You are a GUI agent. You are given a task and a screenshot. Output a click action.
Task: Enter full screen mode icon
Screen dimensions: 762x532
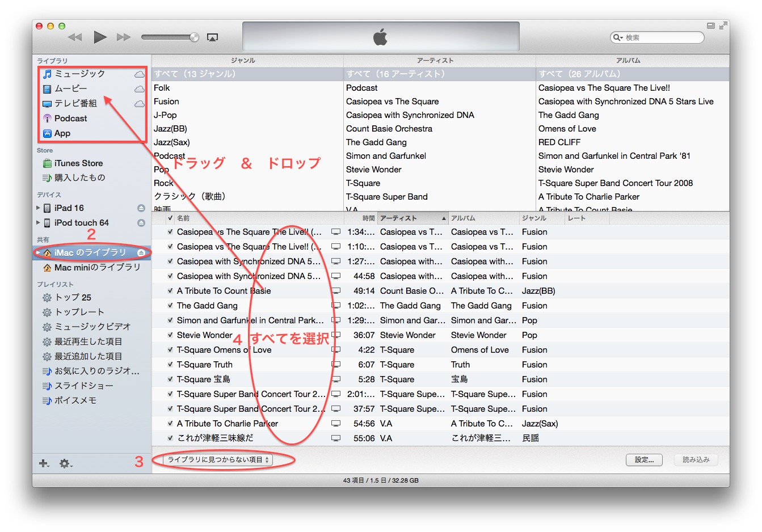click(723, 26)
